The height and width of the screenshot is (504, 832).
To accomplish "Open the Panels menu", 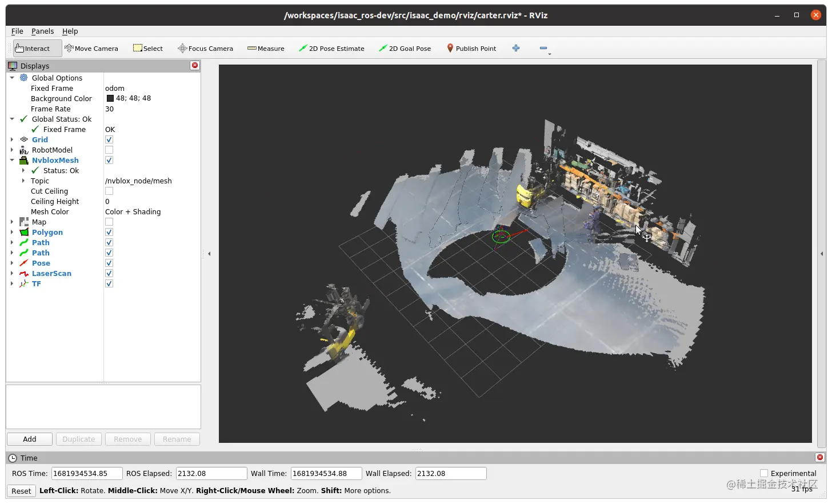I will [42, 31].
